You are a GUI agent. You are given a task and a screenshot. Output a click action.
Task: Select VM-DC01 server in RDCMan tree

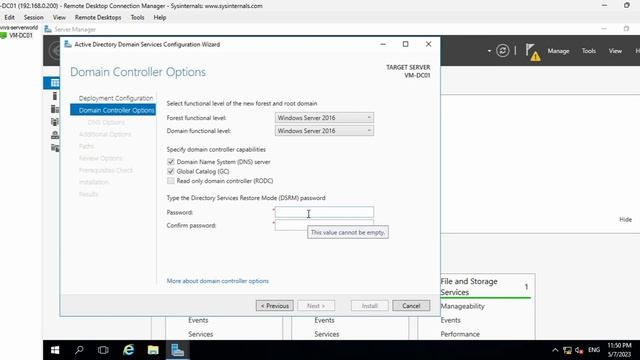coord(20,36)
